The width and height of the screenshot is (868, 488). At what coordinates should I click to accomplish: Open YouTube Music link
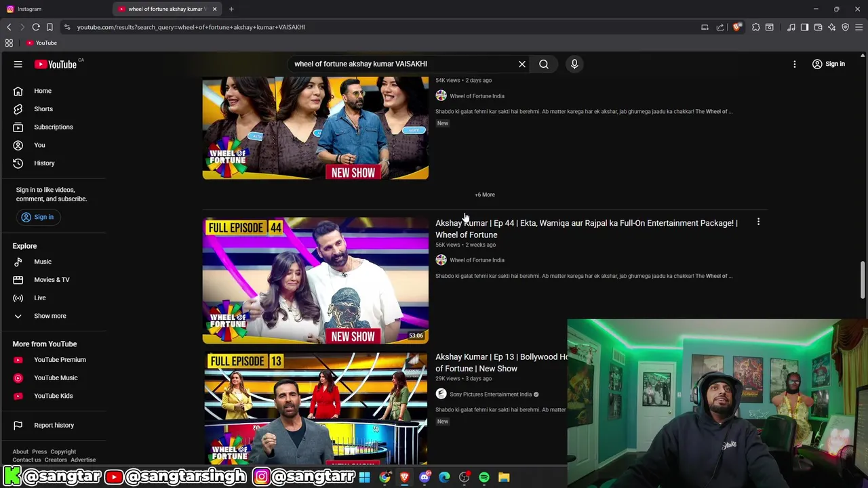click(54, 378)
